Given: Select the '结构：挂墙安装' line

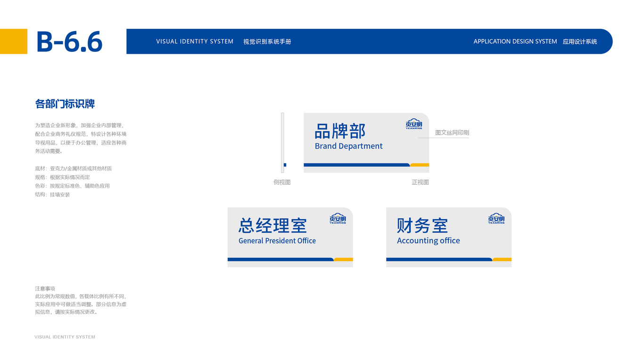Looking at the screenshot, I should [x=52, y=194].
